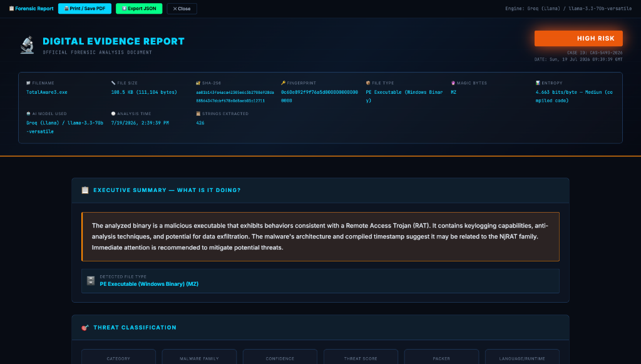The width and height of the screenshot is (641, 364).
Task: Select the MZ magic bytes value
Action: point(453,93)
